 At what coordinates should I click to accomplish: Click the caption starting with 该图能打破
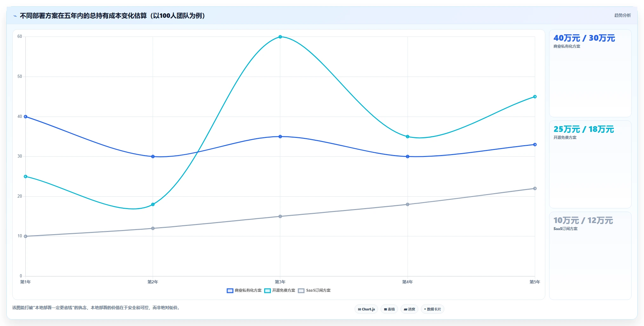(x=96, y=308)
